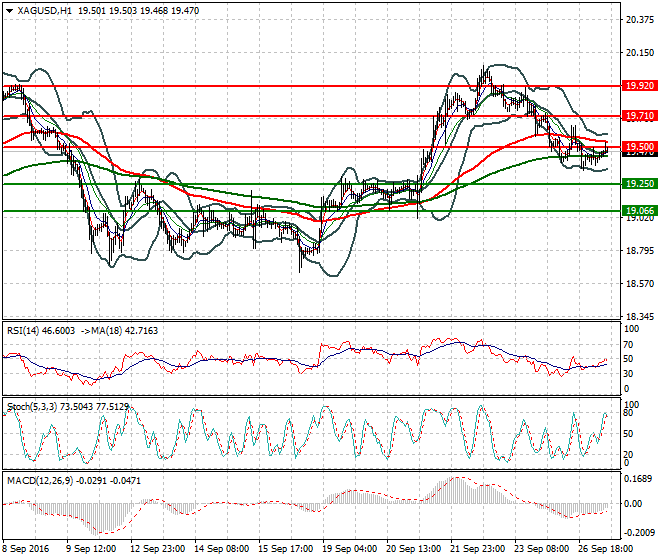Viewport: 660px width, 560px height.
Task: Click the 15 Sep 17:00 time label
Action: click(285, 549)
